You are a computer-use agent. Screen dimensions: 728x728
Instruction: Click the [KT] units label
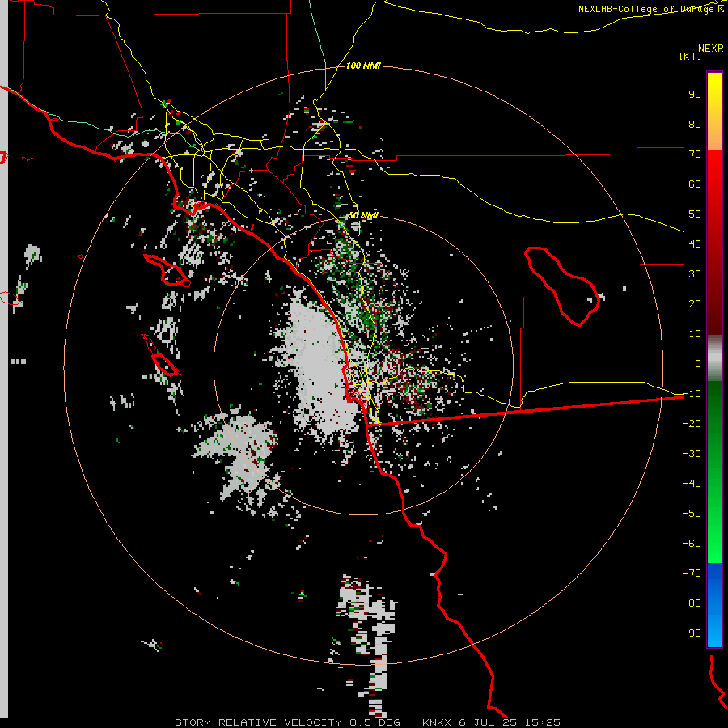click(691, 56)
